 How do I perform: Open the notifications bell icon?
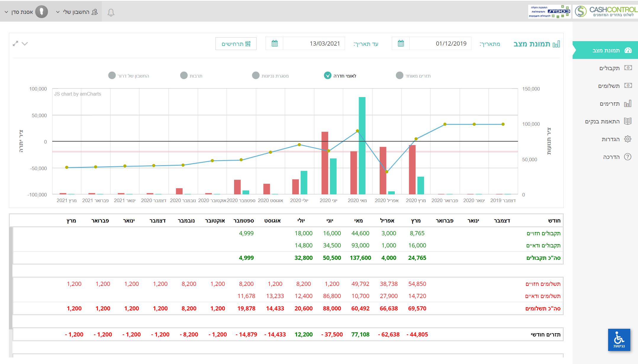[111, 12]
